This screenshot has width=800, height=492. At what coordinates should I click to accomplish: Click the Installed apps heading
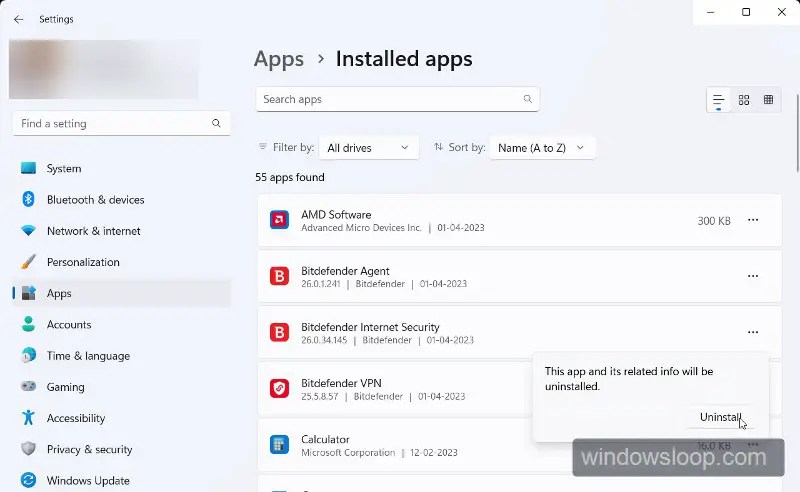point(404,59)
